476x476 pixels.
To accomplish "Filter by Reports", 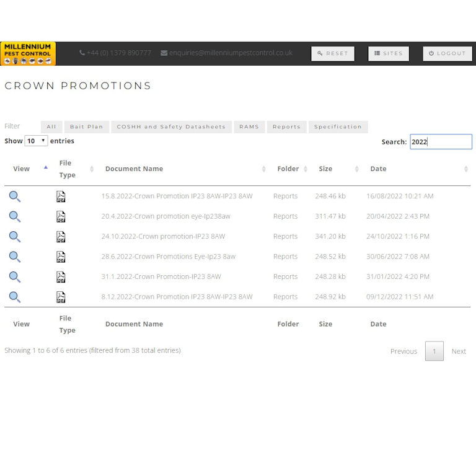I will click(286, 127).
